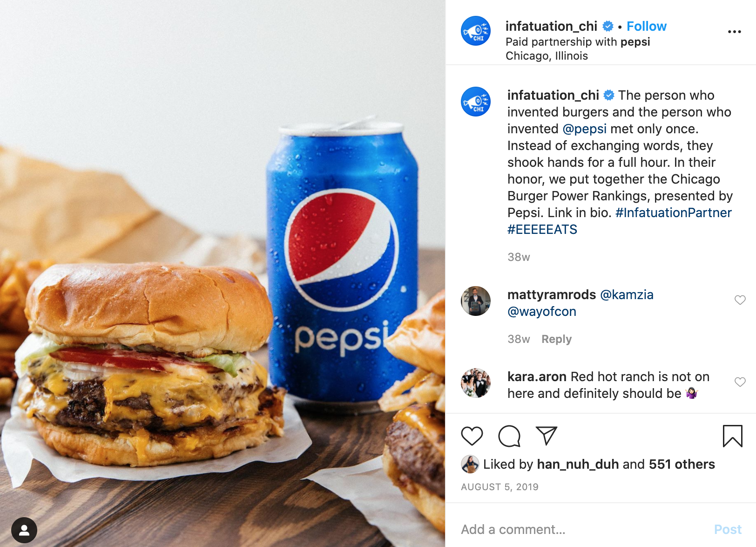Open the #InfatuationPartner hashtag
The width and height of the screenshot is (756, 547).
pos(674,213)
